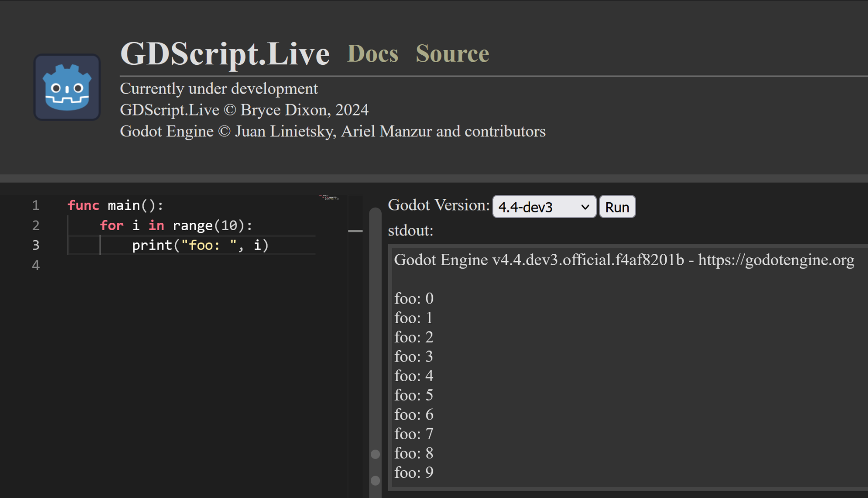Click the GDScript.Live title heading
868x498 pixels.
[225, 54]
